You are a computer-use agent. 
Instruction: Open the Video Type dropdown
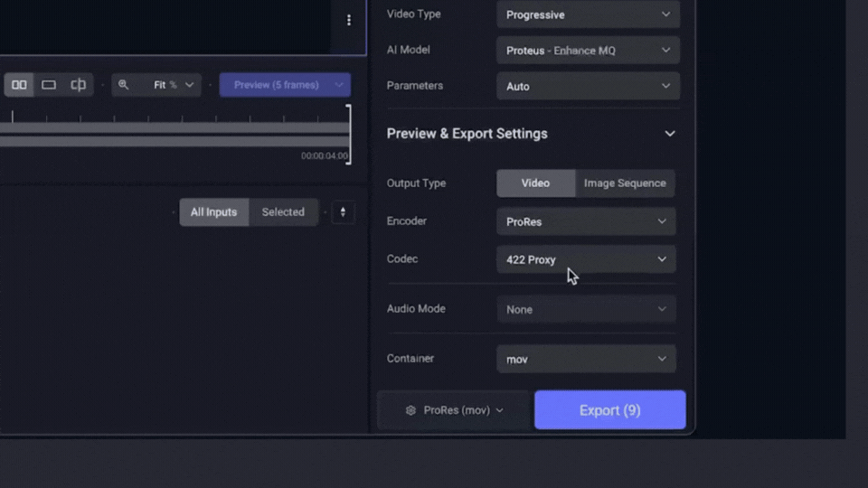588,14
